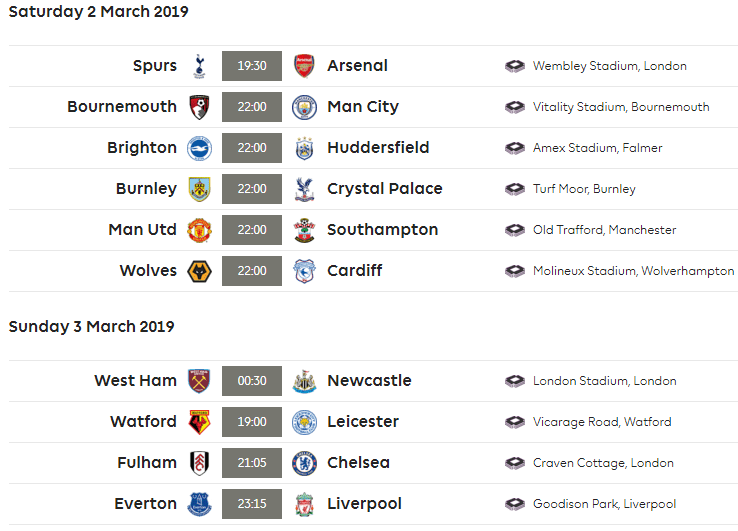This screenshot has height=531, width=738.
Task: Click the Liverpool club badge
Action: pyautogui.click(x=304, y=504)
